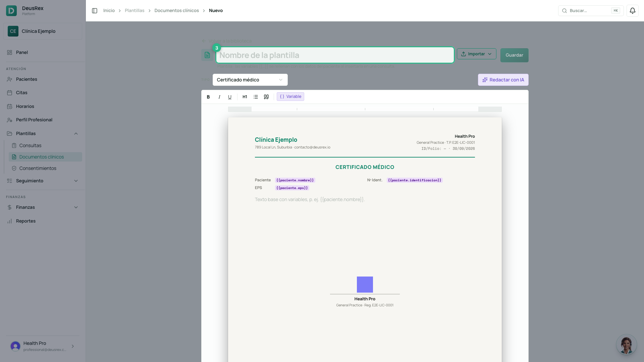Apply italic formatting in editor toolbar
Viewport: 644px width, 362px height.
[219, 97]
